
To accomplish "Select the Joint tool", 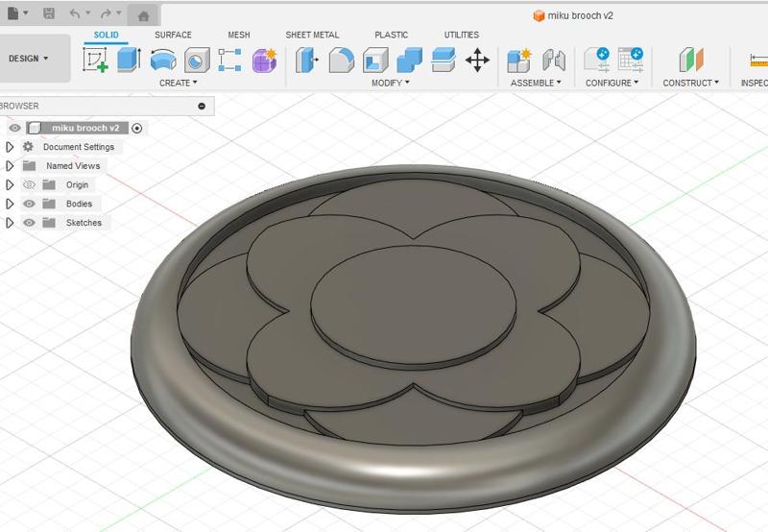I will pyautogui.click(x=554, y=60).
